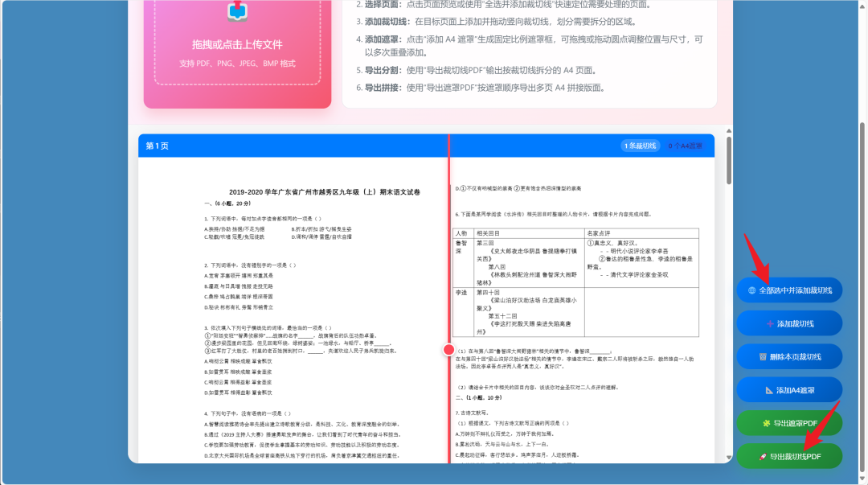The height and width of the screenshot is (485, 868).
Task: Click the puzzle icon on 导出遮罩PDF button
Action: pyautogui.click(x=765, y=423)
